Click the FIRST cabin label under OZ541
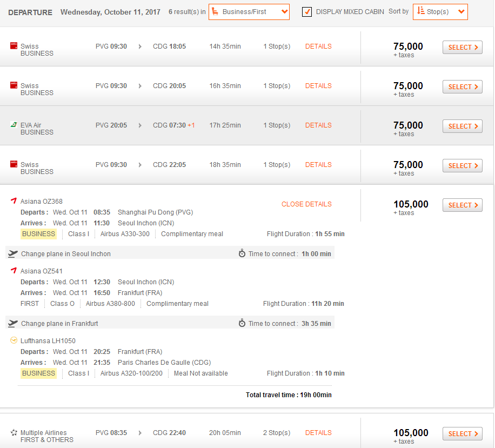495x448 pixels. tap(30, 304)
